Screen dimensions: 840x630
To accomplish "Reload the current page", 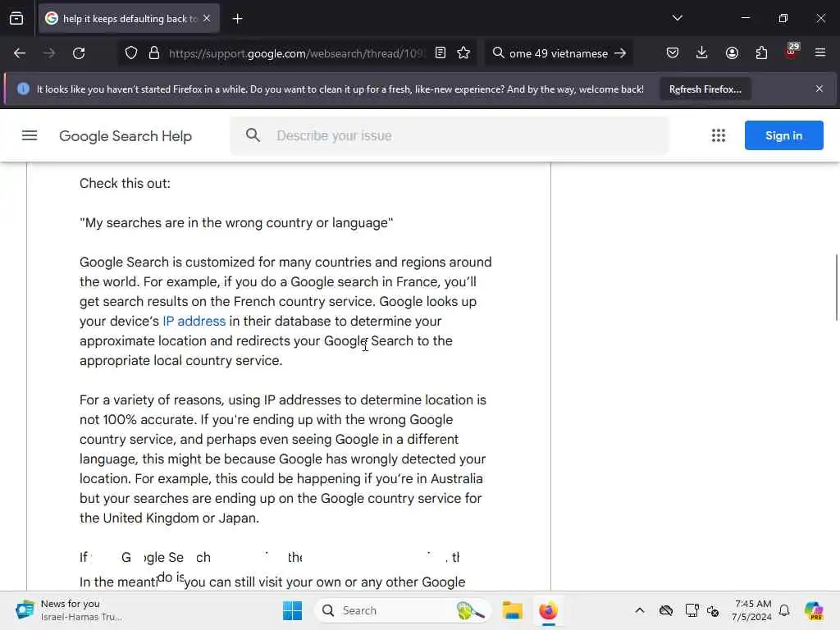I will [x=79, y=53].
